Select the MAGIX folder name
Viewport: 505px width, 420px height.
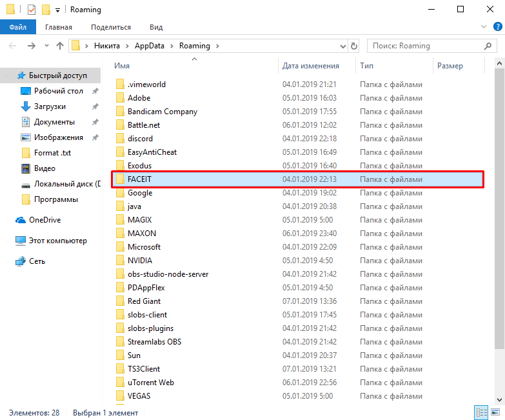pyautogui.click(x=139, y=219)
